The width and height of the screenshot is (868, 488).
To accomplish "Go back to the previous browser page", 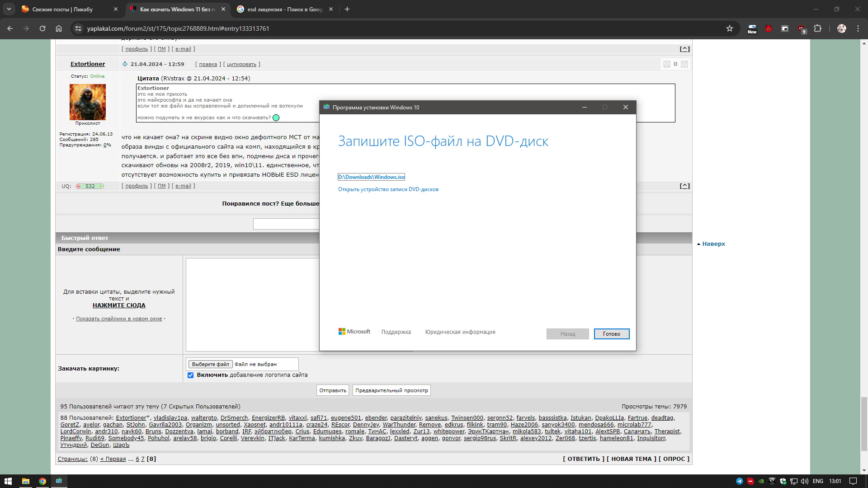I will pos(10,28).
